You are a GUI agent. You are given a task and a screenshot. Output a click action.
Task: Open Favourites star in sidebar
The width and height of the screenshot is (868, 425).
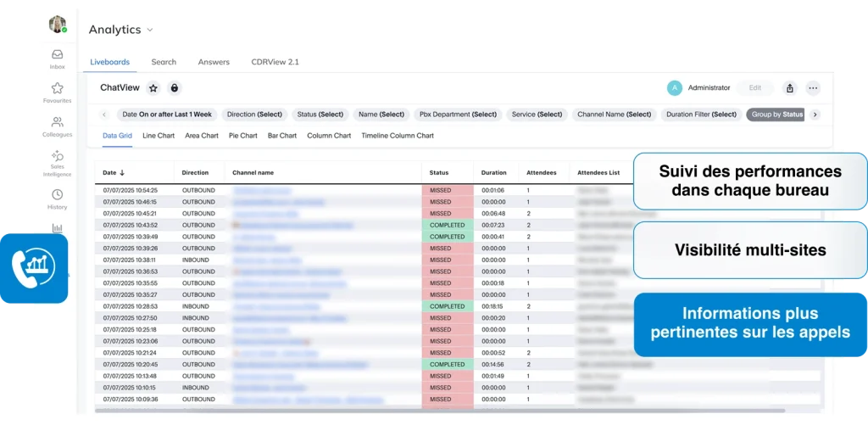[x=57, y=92]
